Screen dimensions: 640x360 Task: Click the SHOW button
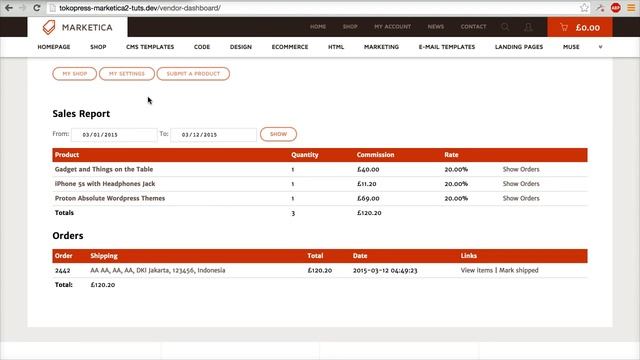click(278, 134)
